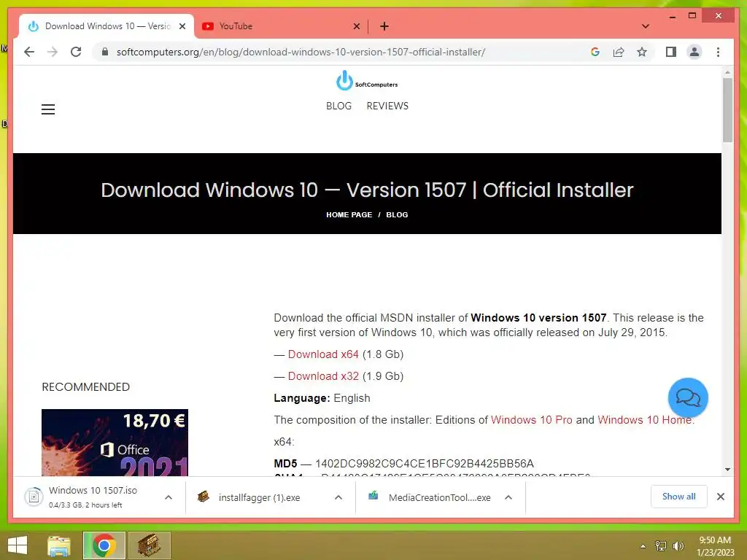Open the wooden crate taskbar app
This screenshot has width=747, height=560.
(149, 545)
